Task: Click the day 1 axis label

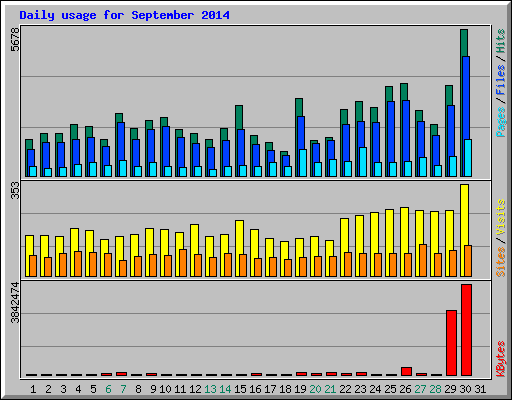Action: tap(33, 389)
